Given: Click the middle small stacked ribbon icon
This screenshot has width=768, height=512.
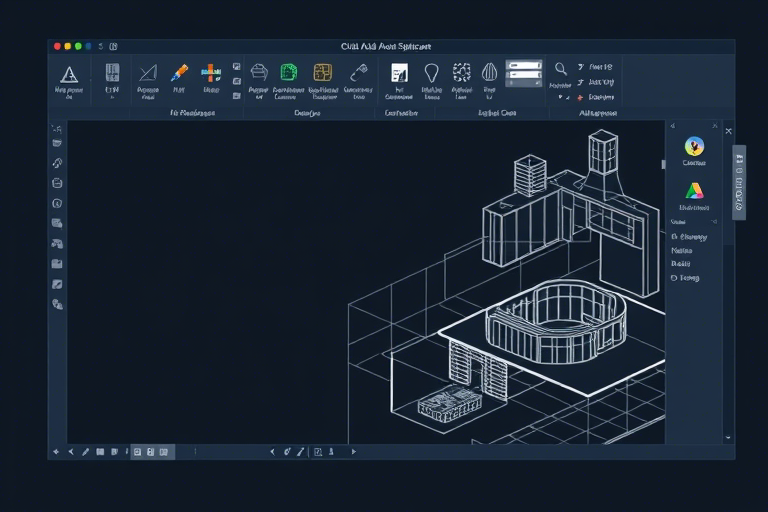Looking at the screenshot, I should point(237,81).
